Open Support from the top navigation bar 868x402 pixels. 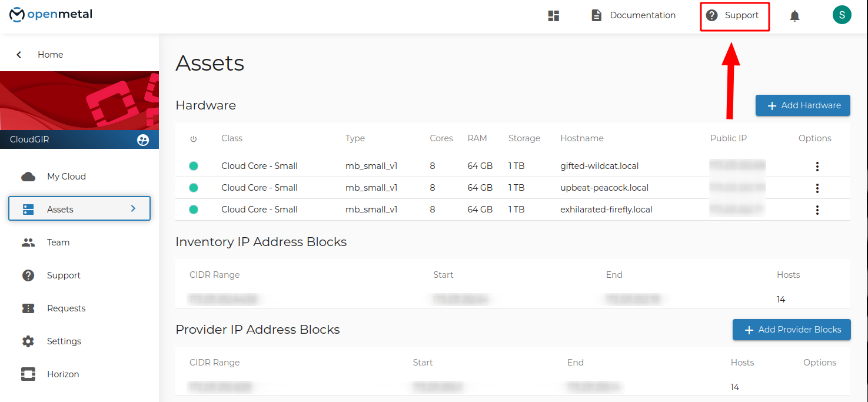tap(734, 16)
